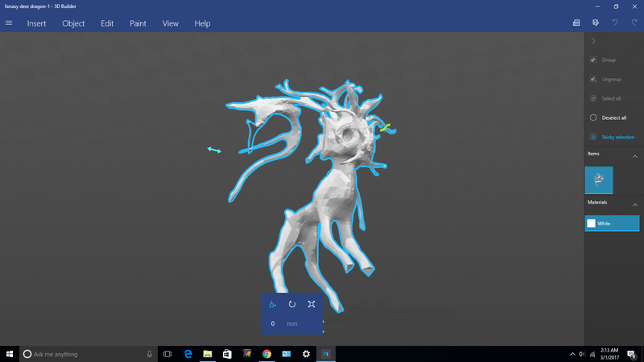Open the Windows Start menu
Screen dimensions: 644x362
[x=10, y=354]
